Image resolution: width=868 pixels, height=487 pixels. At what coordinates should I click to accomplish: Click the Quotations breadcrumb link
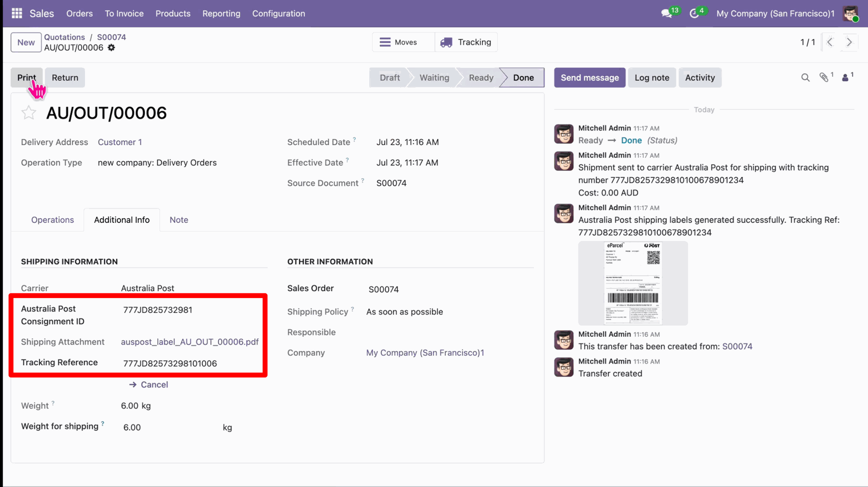click(x=65, y=37)
